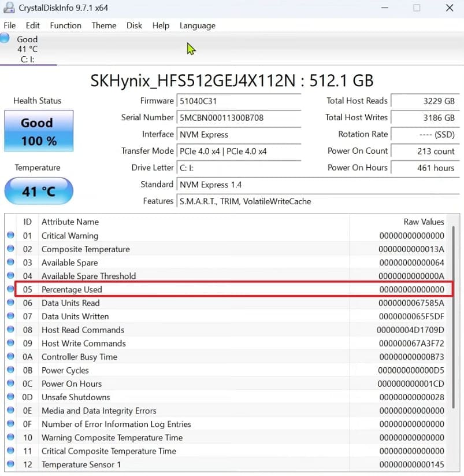464x476 pixels.
Task: Click the Raw Values column header
Action: [x=424, y=222]
